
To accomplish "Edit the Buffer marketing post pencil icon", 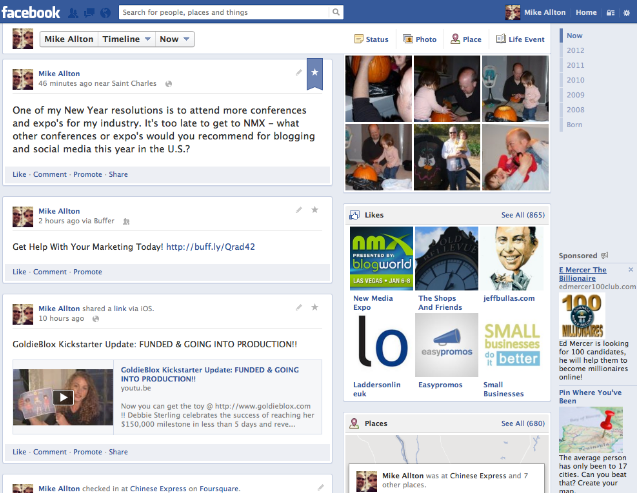I will click(299, 210).
